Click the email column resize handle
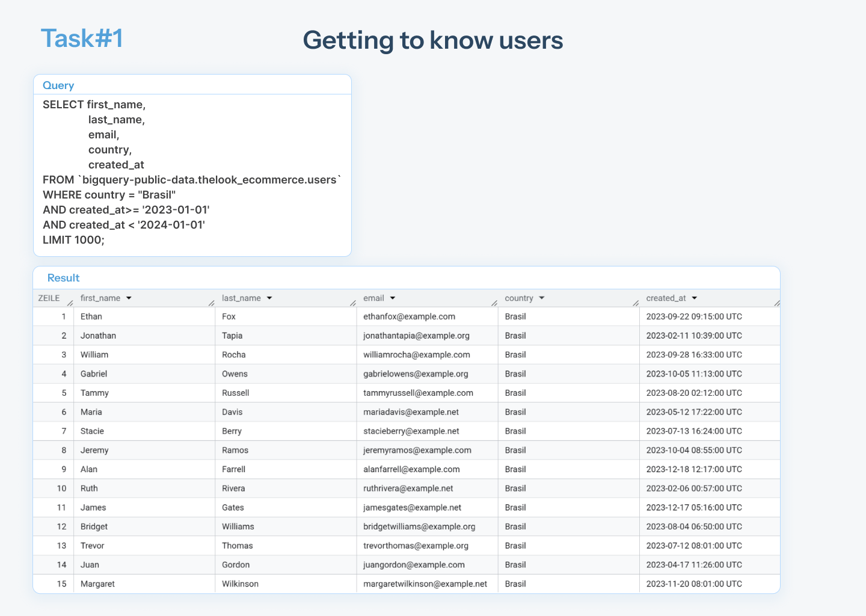Screen dimensions: 866x616 [494, 303]
